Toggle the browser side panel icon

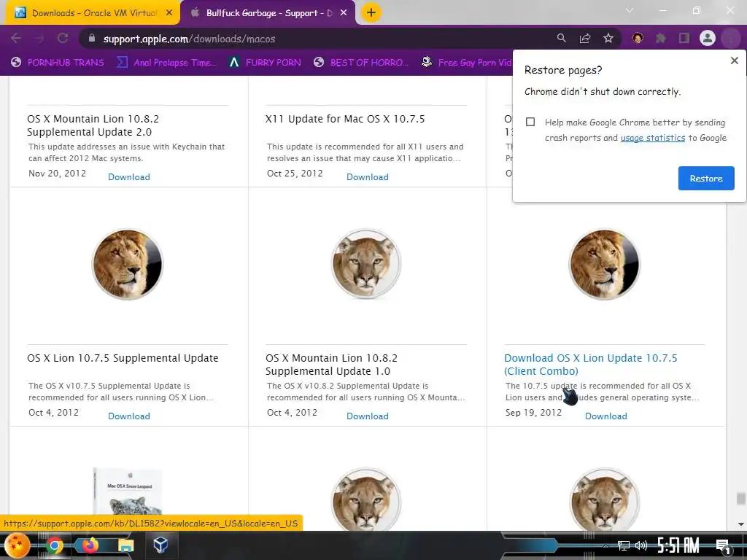tap(684, 38)
